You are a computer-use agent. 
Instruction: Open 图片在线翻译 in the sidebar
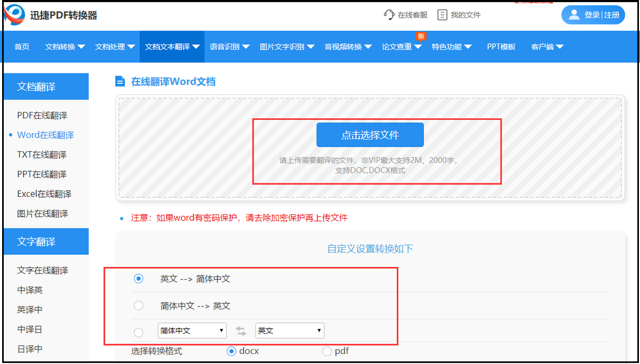[x=43, y=214]
